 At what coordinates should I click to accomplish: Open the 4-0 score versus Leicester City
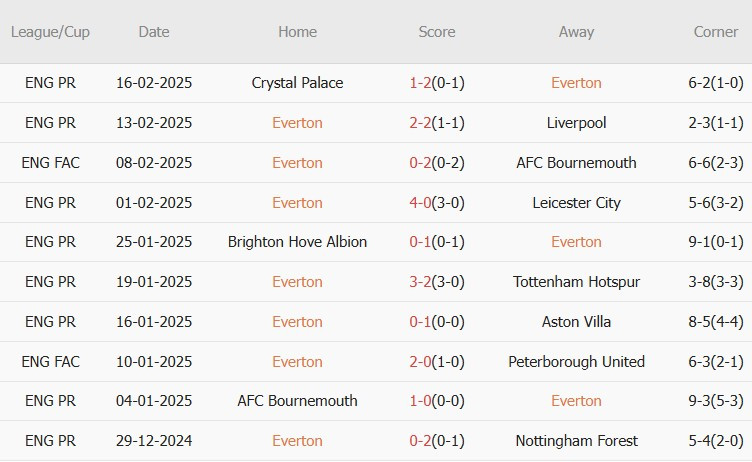(420, 202)
